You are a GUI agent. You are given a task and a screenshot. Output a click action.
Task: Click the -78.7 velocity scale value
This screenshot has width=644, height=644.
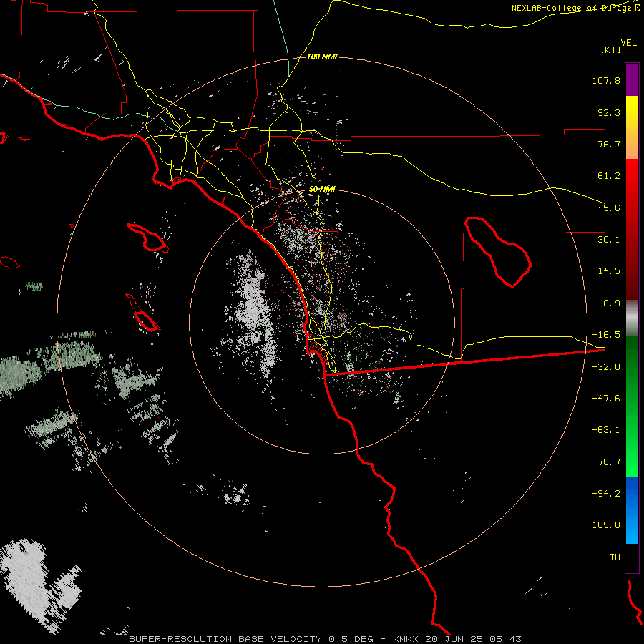click(x=606, y=462)
